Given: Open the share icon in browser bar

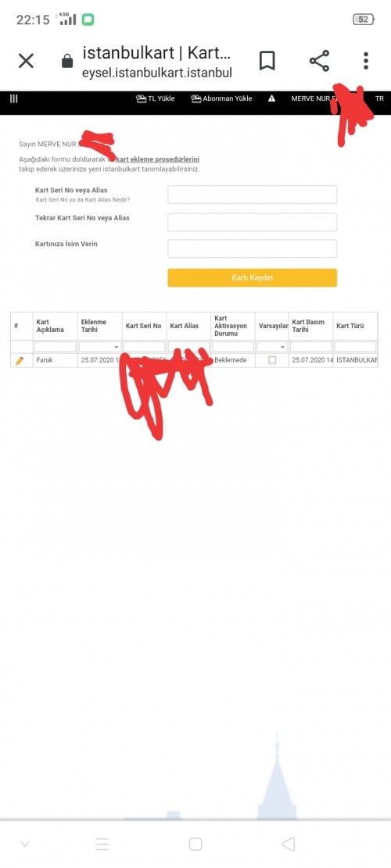Looking at the screenshot, I should coord(319,61).
